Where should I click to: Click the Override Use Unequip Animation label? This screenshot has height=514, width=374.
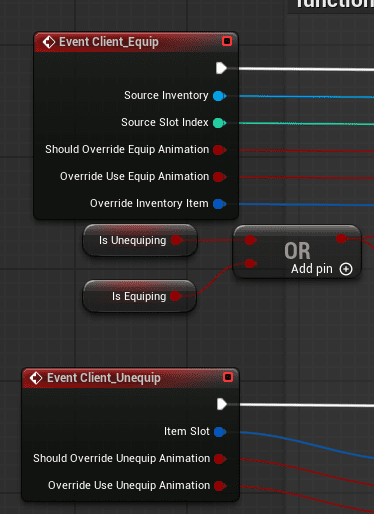tap(129, 486)
